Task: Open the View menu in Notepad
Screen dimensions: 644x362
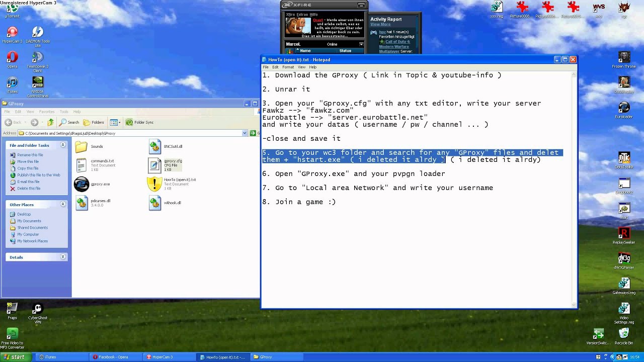Action: pyautogui.click(x=301, y=67)
